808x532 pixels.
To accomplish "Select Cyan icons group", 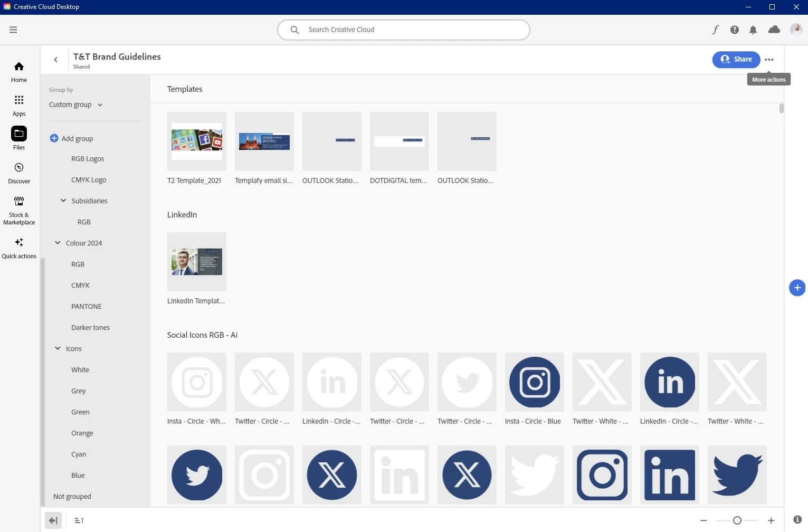I will (79, 454).
